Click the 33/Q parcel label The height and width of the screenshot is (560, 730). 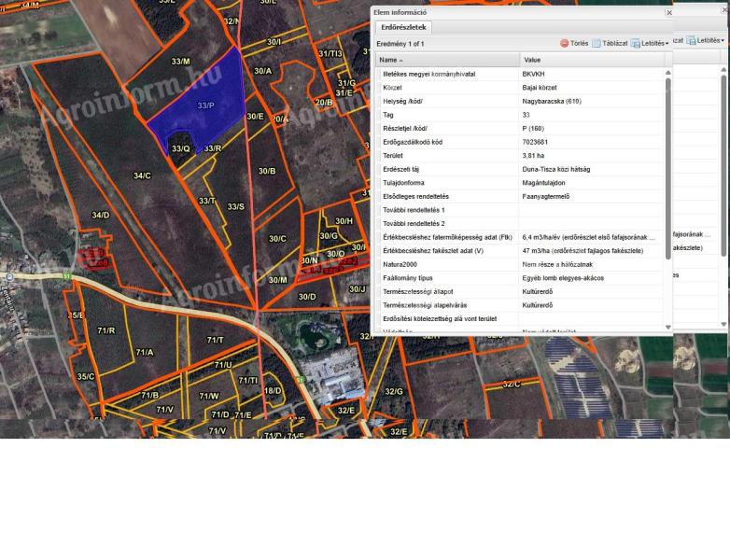(x=181, y=149)
